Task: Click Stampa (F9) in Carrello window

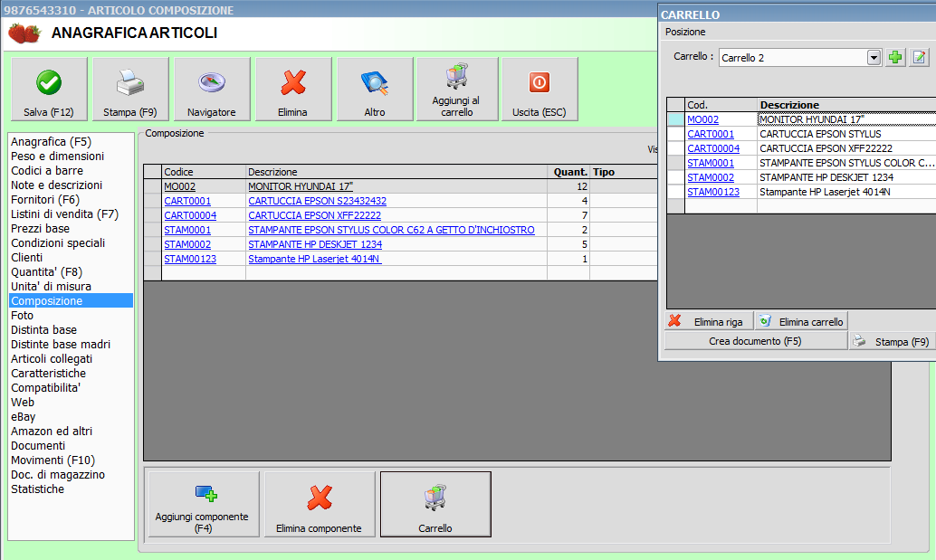Action: click(892, 341)
